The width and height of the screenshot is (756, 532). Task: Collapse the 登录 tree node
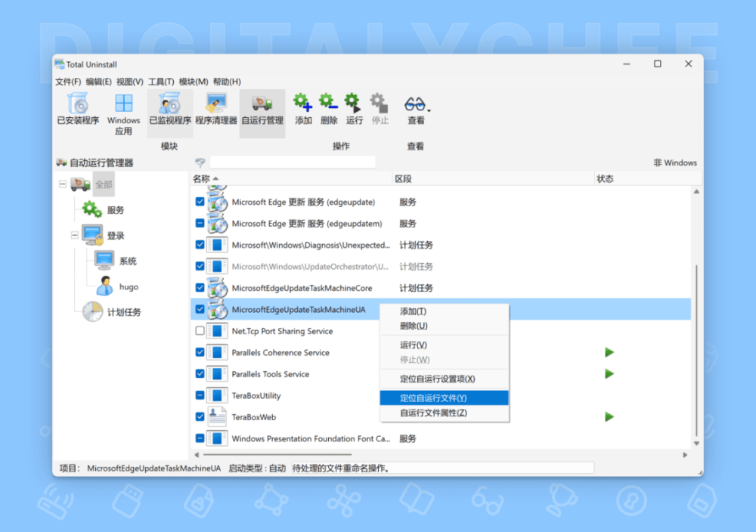coord(75,235)
